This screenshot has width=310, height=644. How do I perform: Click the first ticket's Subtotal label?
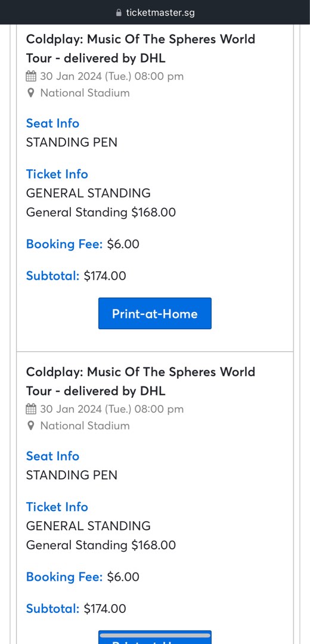tap(52, 275)
